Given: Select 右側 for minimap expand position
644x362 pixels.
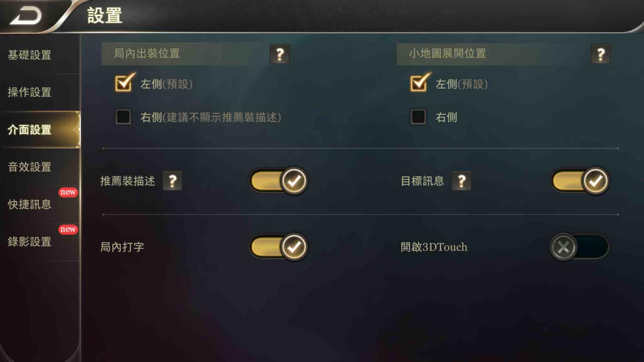Looking at the screenshot, I should click(418, 117).
